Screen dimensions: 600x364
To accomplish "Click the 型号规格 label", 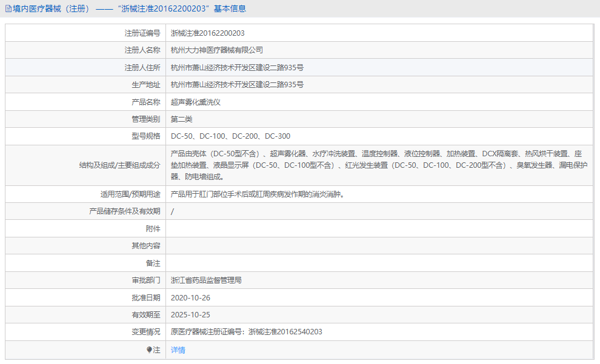I will [x=146, y=136].
